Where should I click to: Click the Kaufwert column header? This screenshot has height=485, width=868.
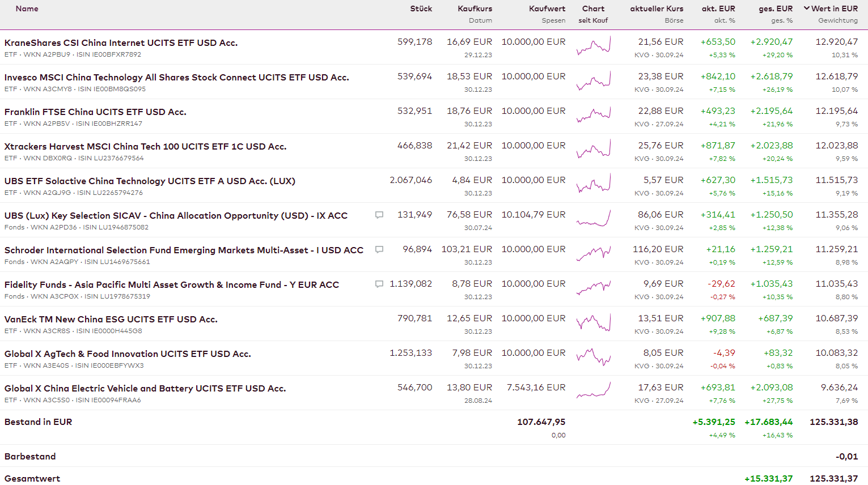[547, 8]
